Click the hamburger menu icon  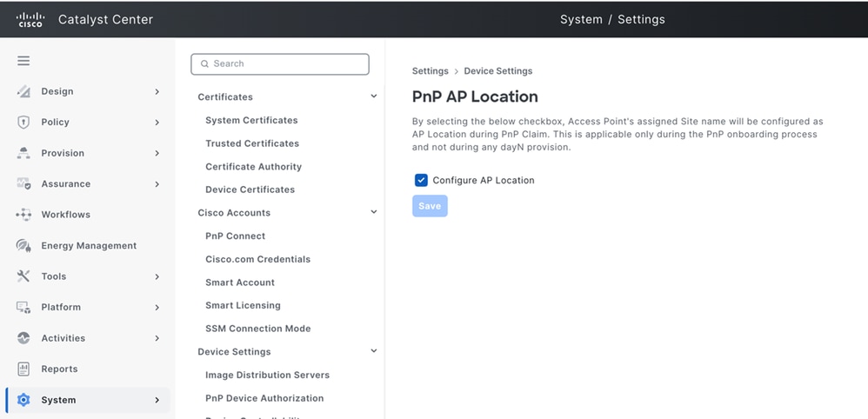pos(23,61)
